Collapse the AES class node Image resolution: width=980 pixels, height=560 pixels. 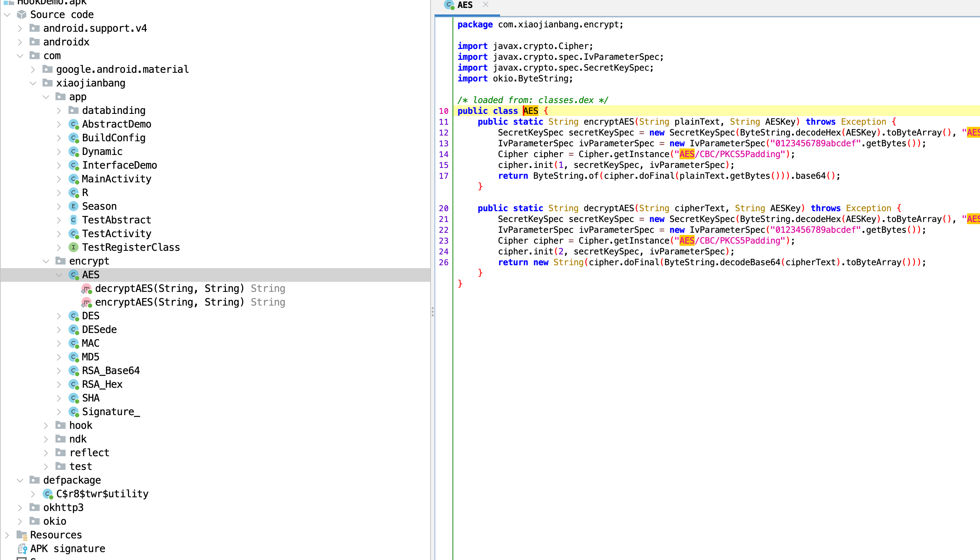point(59,275)
